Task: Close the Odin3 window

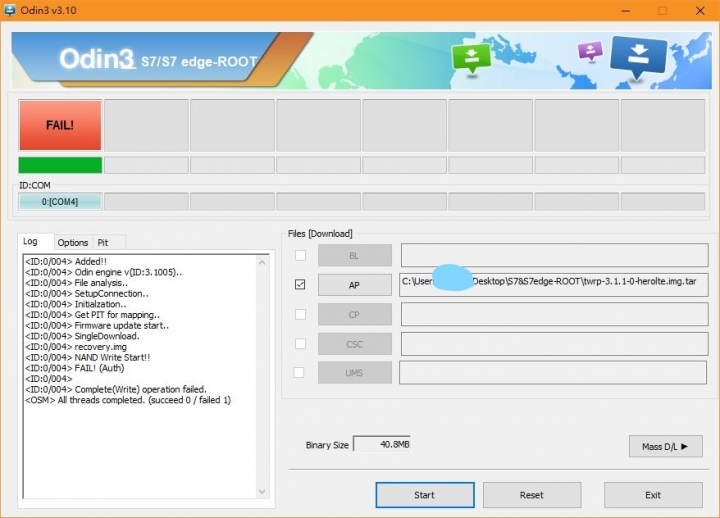Action: point(700,11)
